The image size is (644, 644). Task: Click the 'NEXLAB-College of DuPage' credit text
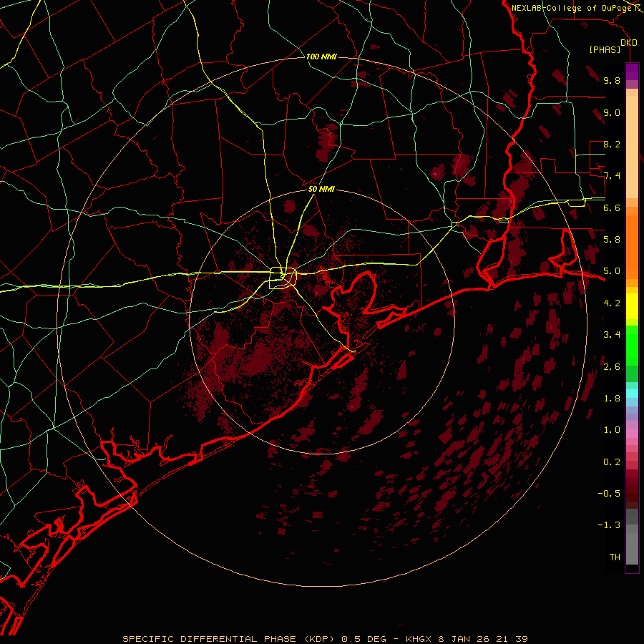click(x=572, y=8)
